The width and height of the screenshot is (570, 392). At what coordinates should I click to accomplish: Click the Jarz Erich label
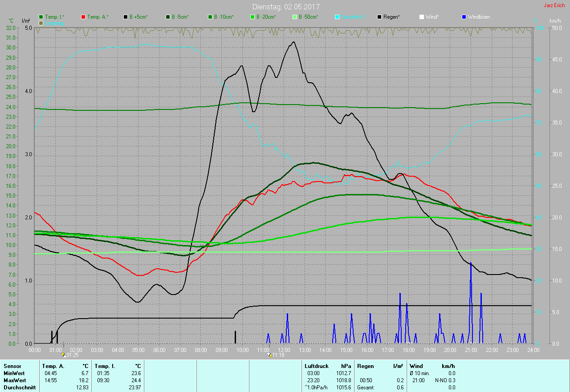(x=554, y=5)
